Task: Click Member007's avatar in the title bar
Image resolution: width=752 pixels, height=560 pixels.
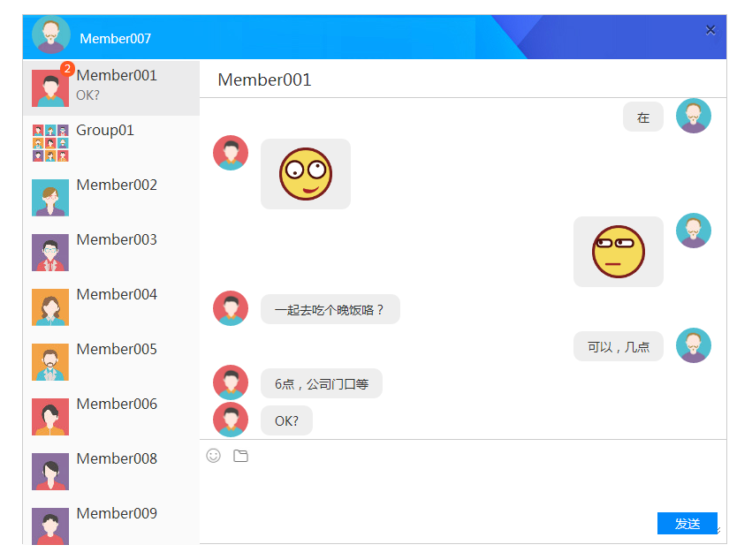Action: click(50, 35)
